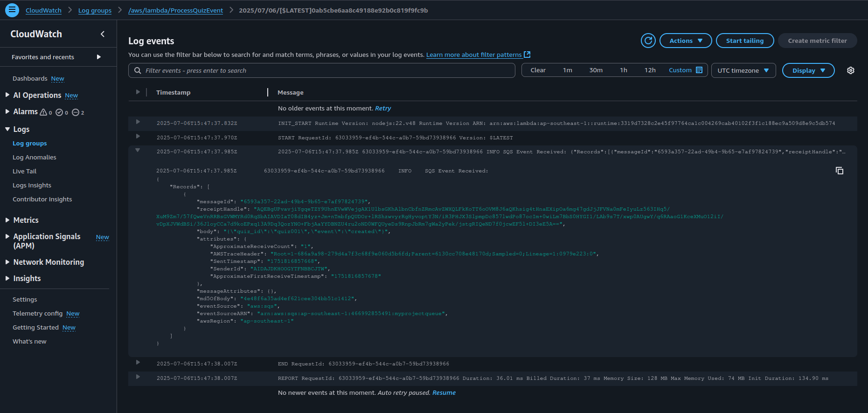Open the Actions dropdown
This screenshot has width=868, height=413.
coord(685,41)
